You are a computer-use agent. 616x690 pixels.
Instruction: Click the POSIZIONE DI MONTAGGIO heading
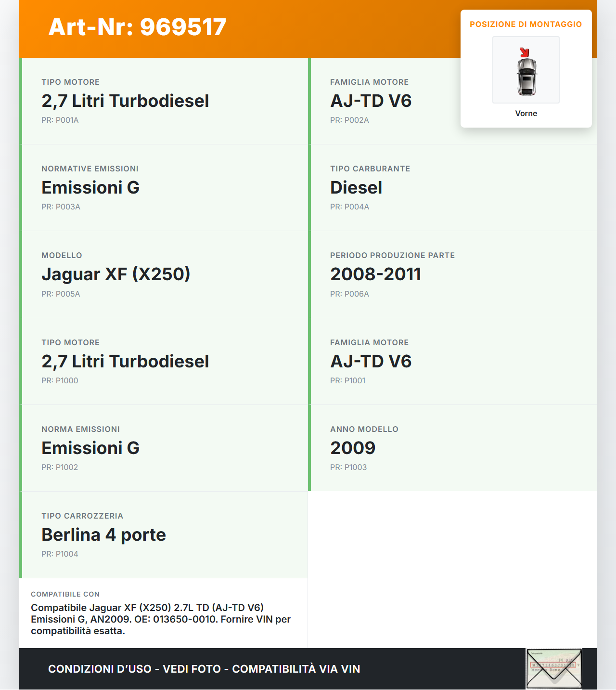click(x=526, y=24)
